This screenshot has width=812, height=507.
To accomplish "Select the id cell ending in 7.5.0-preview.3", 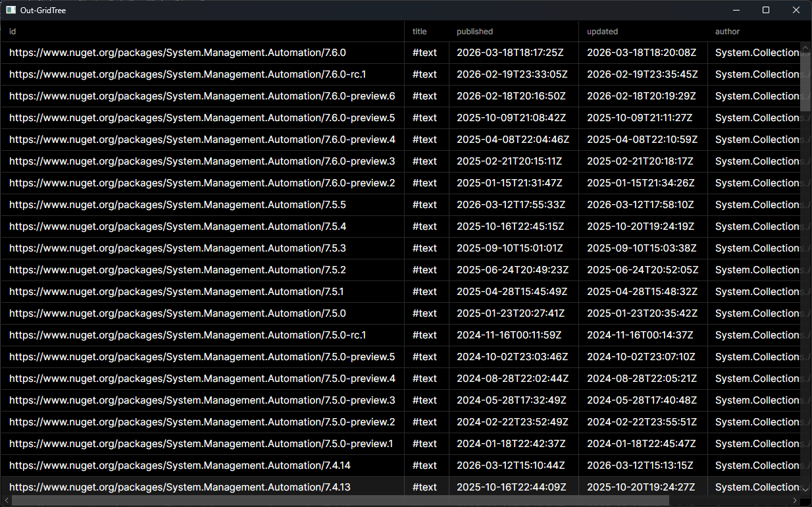I will [x=202, y=400].
